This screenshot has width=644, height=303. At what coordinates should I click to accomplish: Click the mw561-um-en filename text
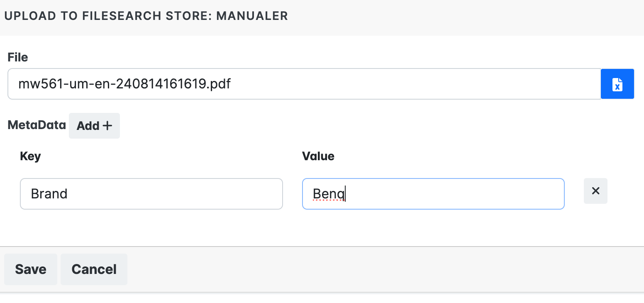coord(124,84)
